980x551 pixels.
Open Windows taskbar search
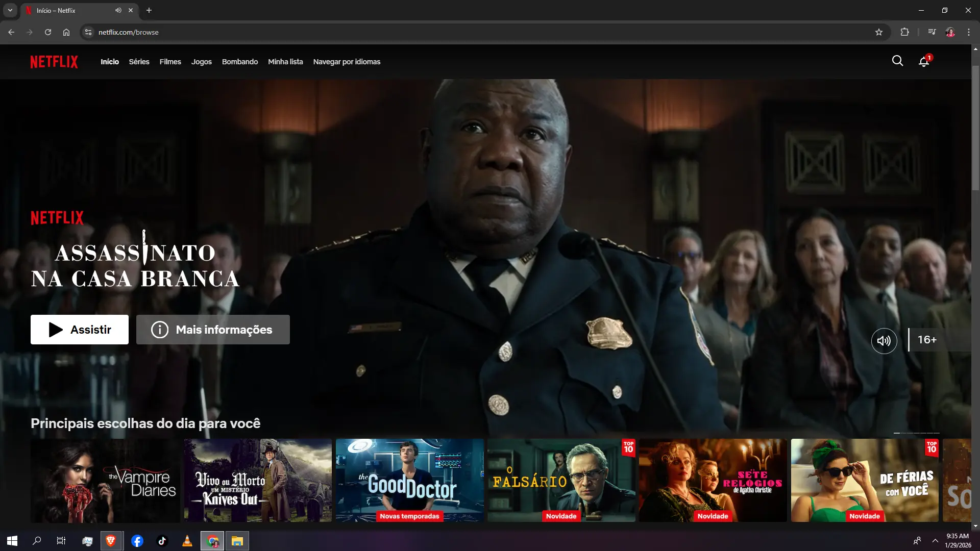[37, 541]
